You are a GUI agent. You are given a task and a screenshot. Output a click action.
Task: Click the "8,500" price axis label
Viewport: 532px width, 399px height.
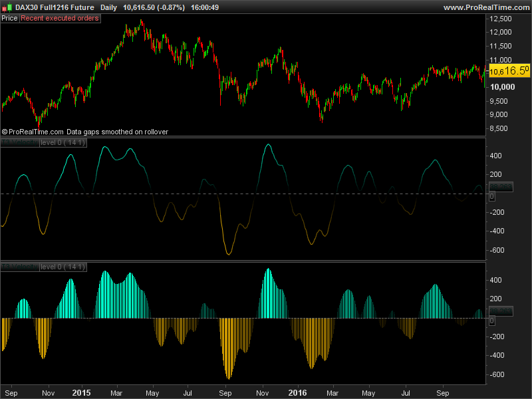498,128
